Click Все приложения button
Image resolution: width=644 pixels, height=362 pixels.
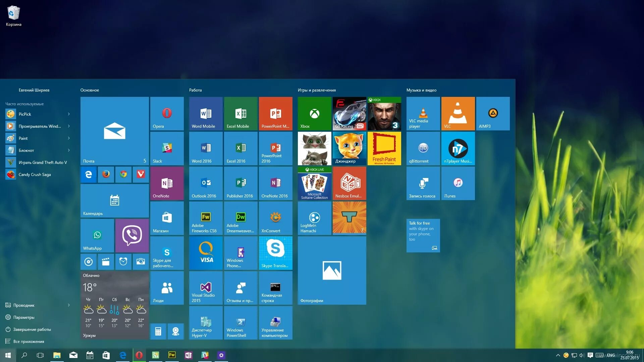click(x=28, y=341)
